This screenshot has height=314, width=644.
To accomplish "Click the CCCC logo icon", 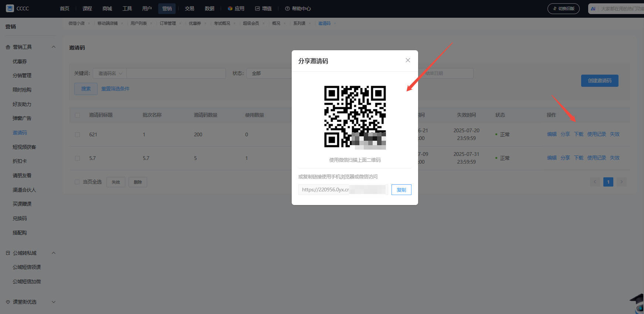I will (10, 8).
